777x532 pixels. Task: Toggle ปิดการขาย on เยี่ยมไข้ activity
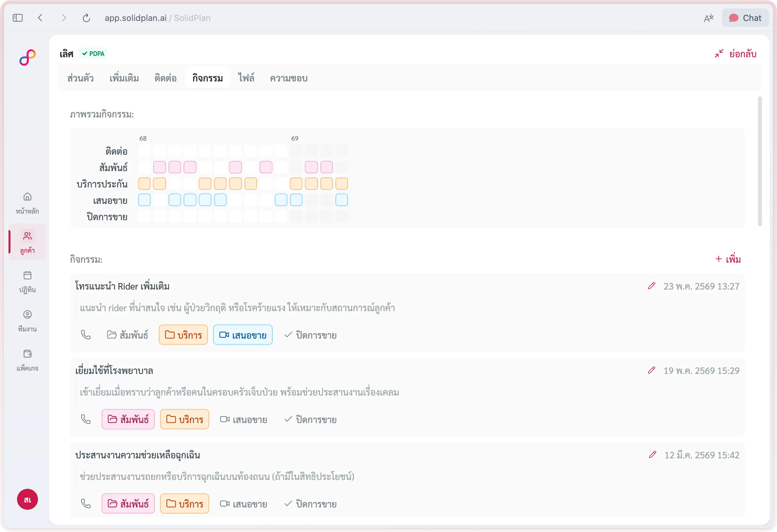tap(310, 419)
